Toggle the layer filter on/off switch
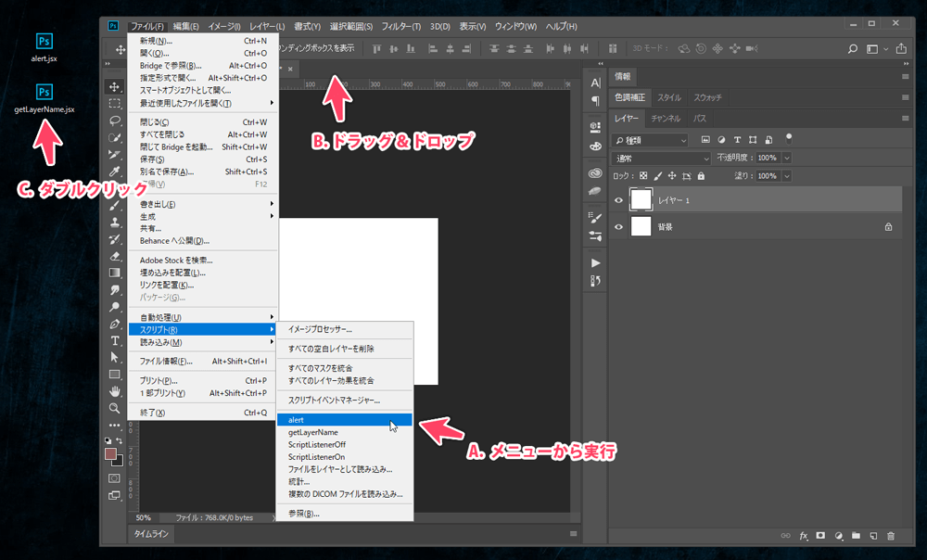 point(789,139)
